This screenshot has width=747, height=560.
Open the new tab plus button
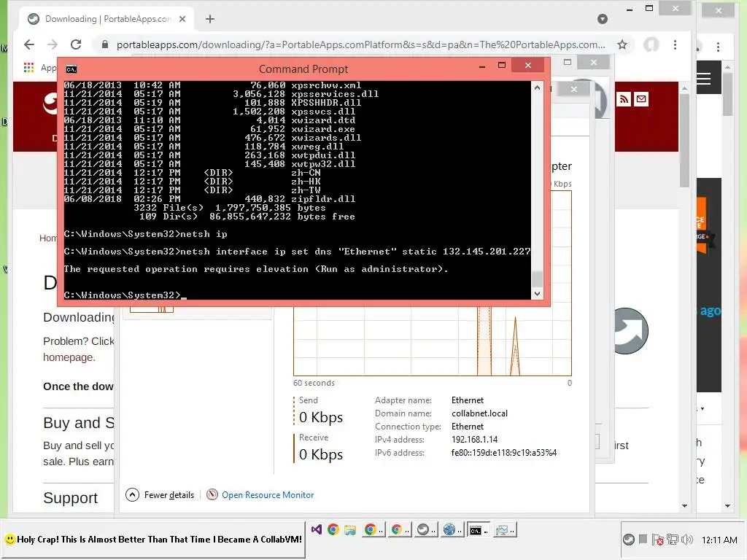(x=209, y=19)
